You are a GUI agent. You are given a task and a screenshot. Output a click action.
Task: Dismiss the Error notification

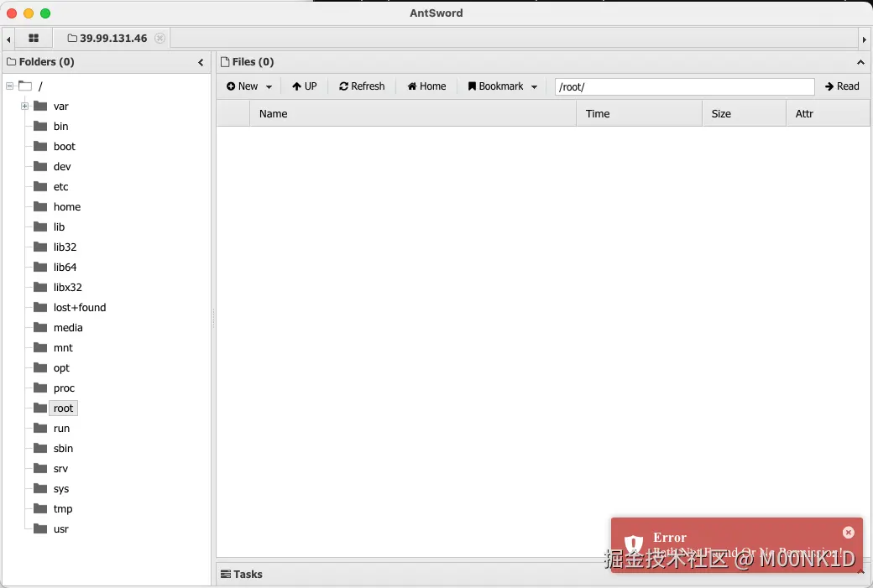(x=848, y=533)
